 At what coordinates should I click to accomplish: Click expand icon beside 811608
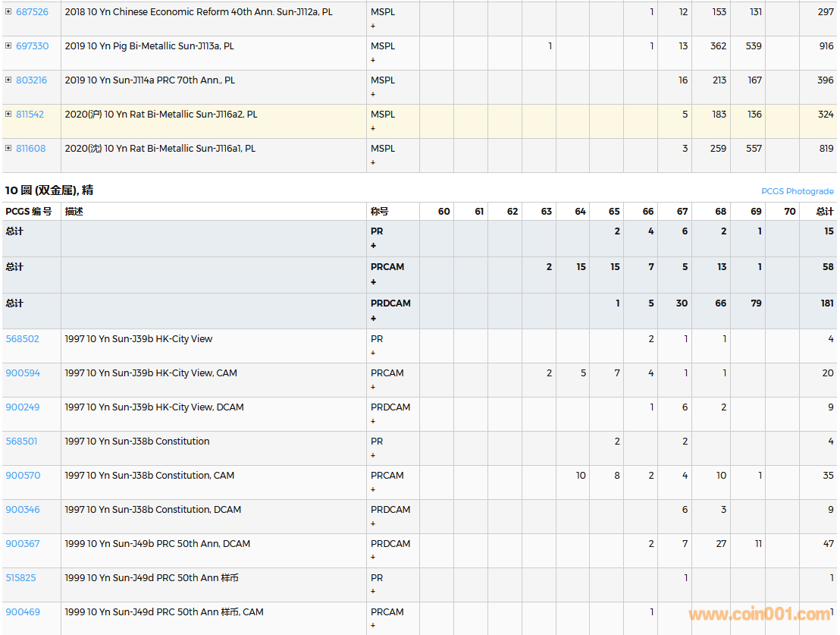8,149
